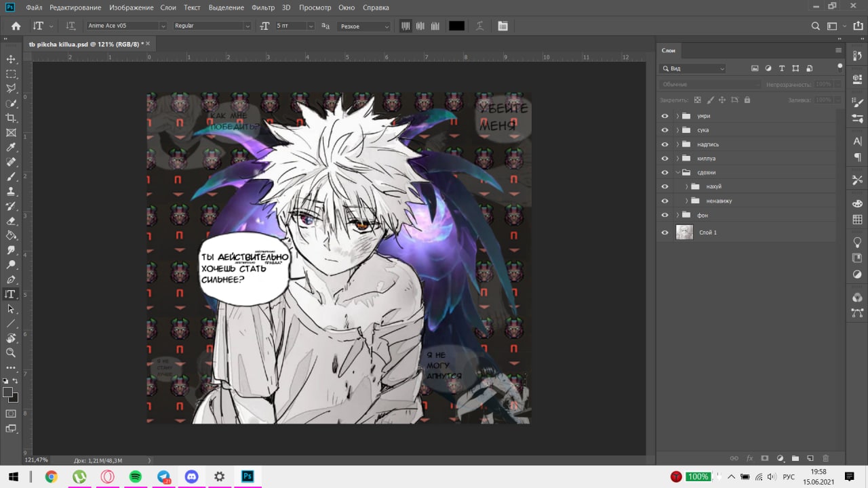868x488 pixels.
Task: Select the Horizontal Type tool in toolbox
Action: (11, 294)
